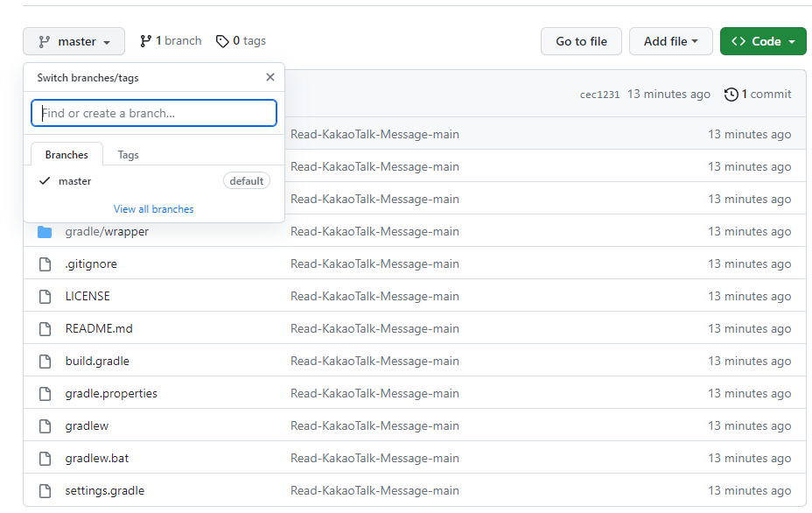Open the gradle/wrapper folder
The height and width of the screenshot is (513, 812).
coord(107,232)
